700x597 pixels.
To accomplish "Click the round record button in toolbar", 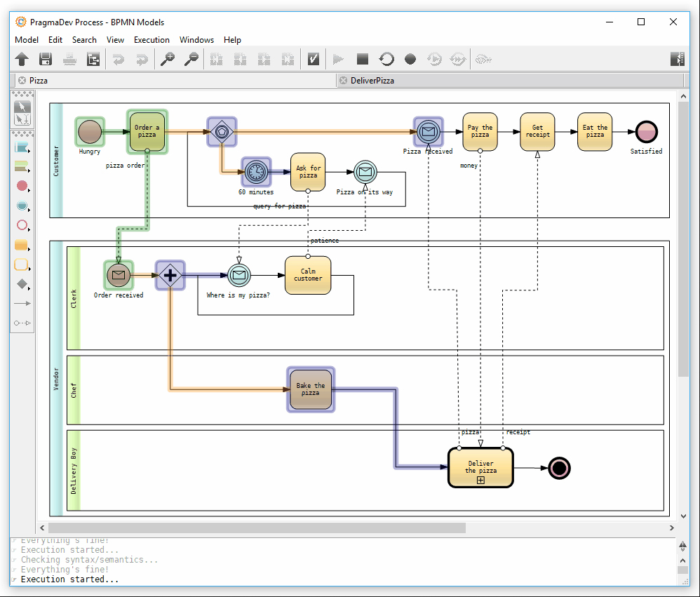I will pos(410,60).
